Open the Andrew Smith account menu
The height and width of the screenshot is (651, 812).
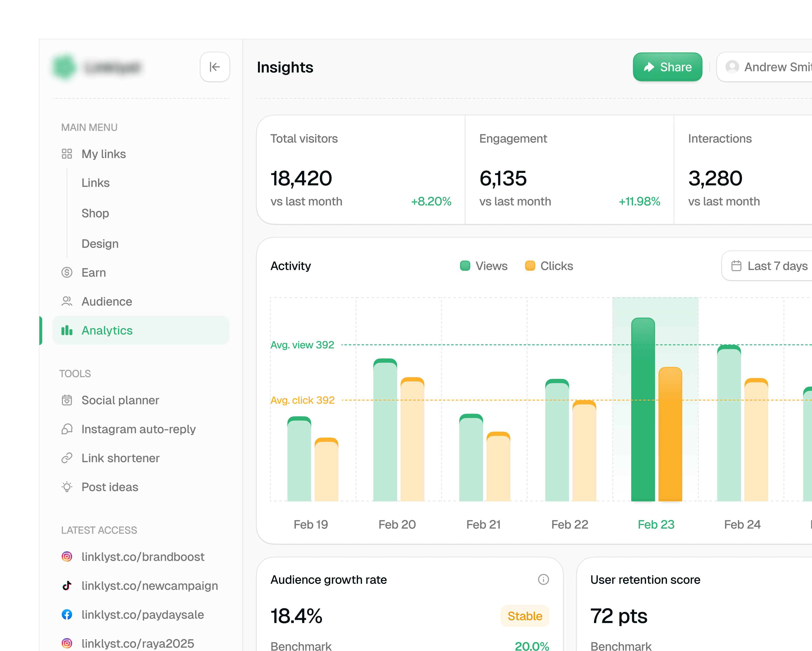point(765,67)
